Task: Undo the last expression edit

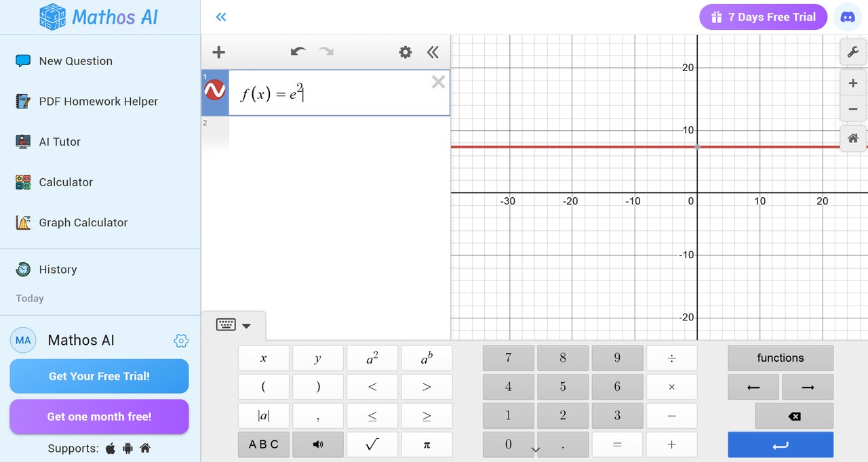Action: tap(298, 52)
